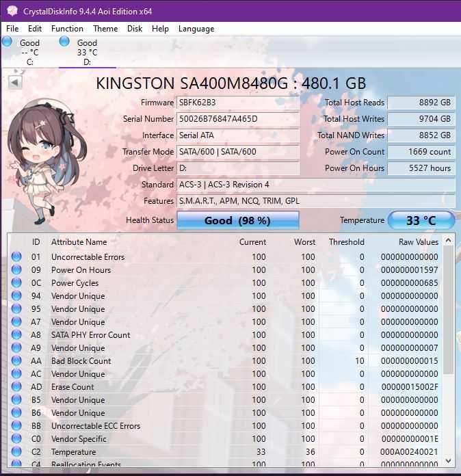461x476 pixels.
Task: Click status orb for Power Cycles row
Action: [16, 282]
